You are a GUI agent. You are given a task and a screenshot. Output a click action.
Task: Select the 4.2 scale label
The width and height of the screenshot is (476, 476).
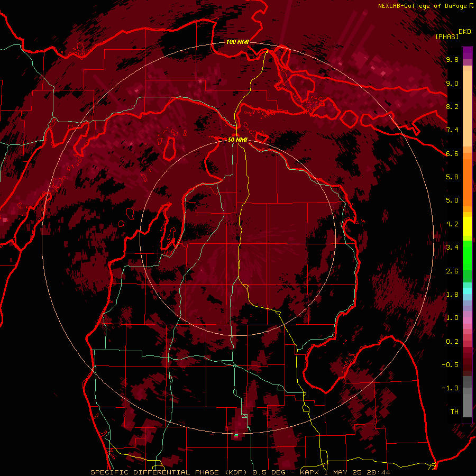point(452,224)
